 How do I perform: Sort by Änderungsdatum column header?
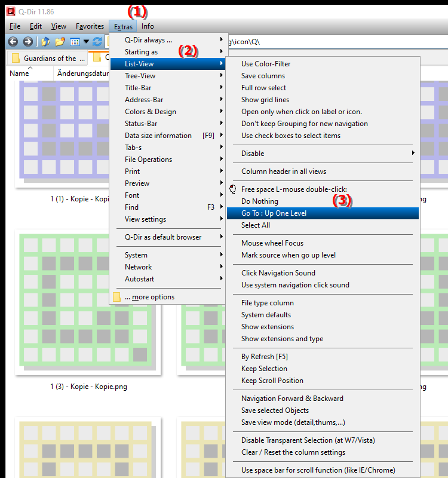pyautogui.click(x=82, y=73)
